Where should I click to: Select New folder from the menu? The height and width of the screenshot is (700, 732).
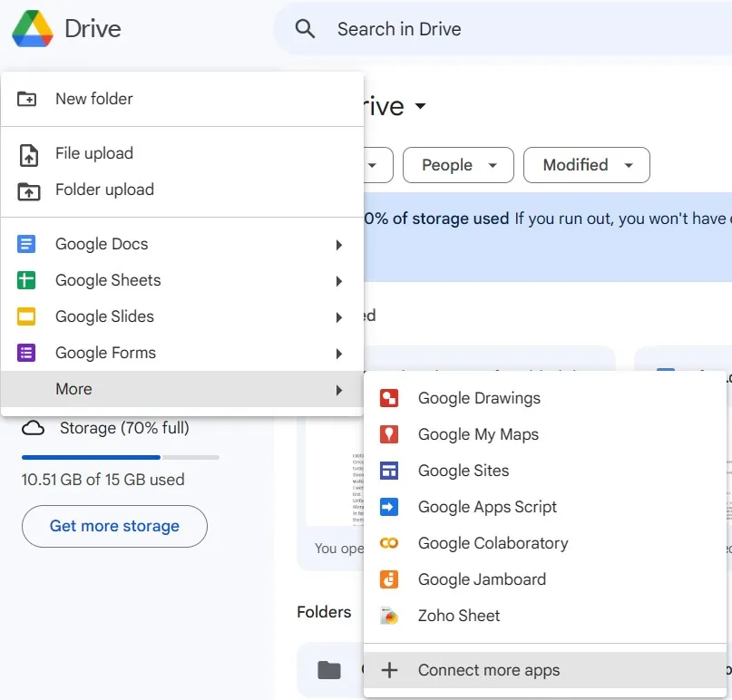[x=93, y=99]
